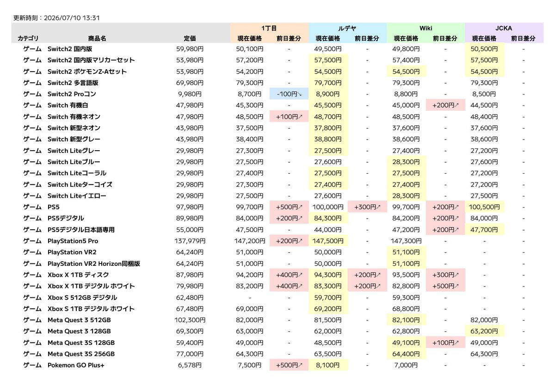Select product name Switch2 ポケモンZ-Aセット
The height and width of the screenshot is (392, 555).
(x=87, y=72)
